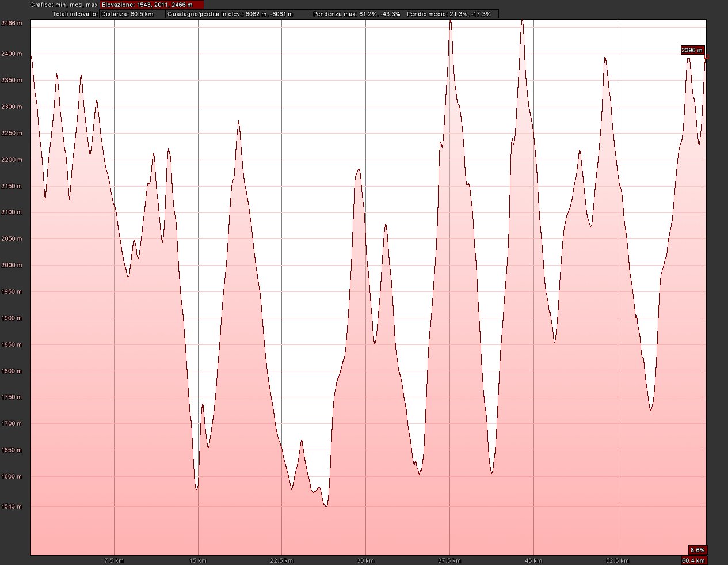This screenshot has width=728, height=565.
Task: Click the small red cursor marker square
Action: pyautogui.click(x=707, y=56)
